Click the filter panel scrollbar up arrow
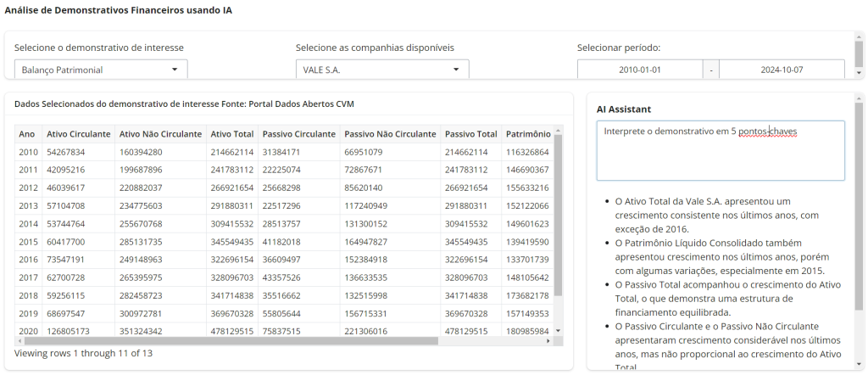 pos(859,36)
